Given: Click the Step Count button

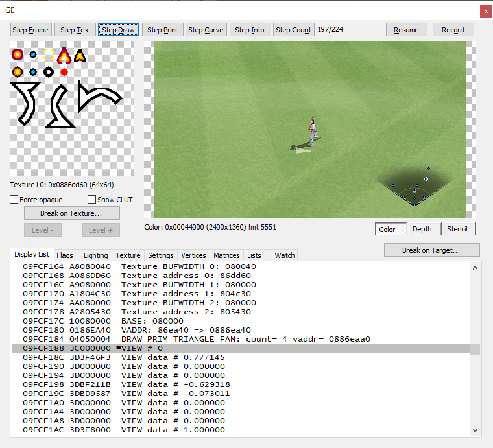Looking at the screenshot, I should tap(293, 30).
